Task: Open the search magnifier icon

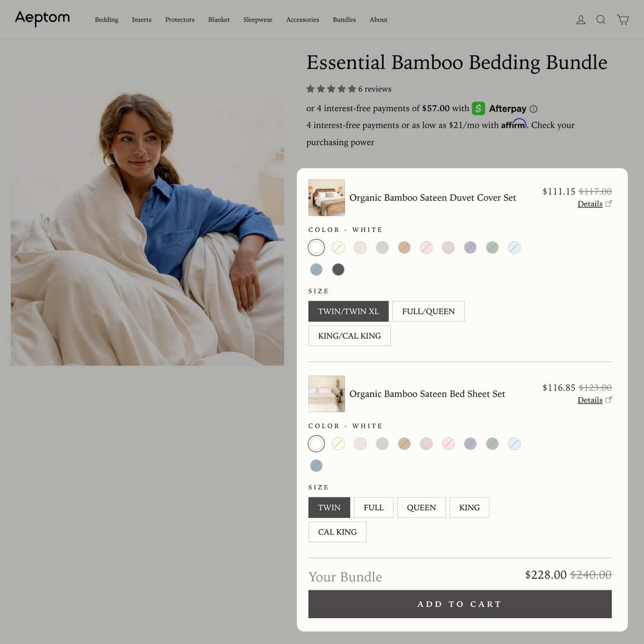Action: (x=601, y=20)
